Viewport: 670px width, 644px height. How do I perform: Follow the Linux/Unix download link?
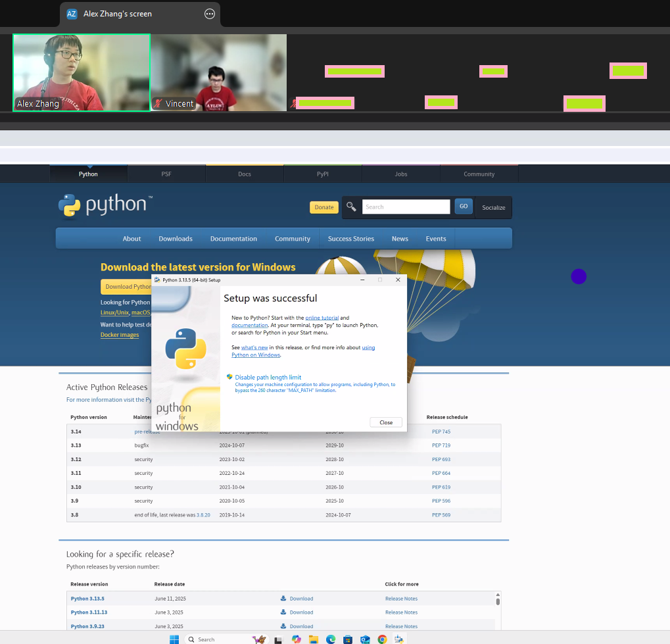[x=114, y=312]
